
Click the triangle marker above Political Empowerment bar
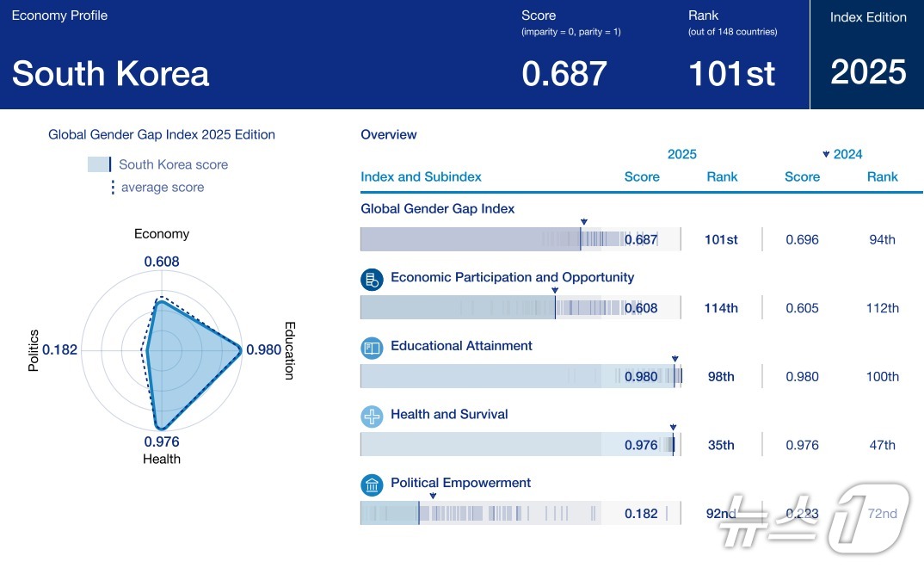pyautogui.click(x=433, y=496)
